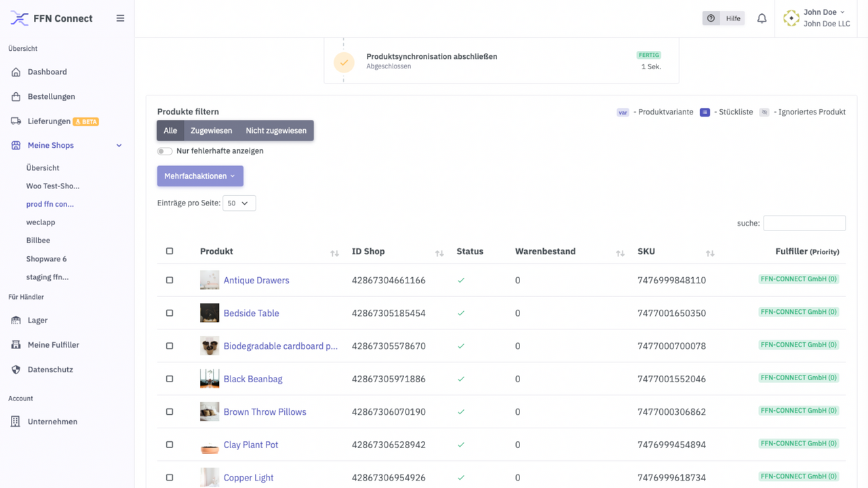Open the Bedside Table product link
The width and height of the screenshot is (868, 488).
point(251,312)
